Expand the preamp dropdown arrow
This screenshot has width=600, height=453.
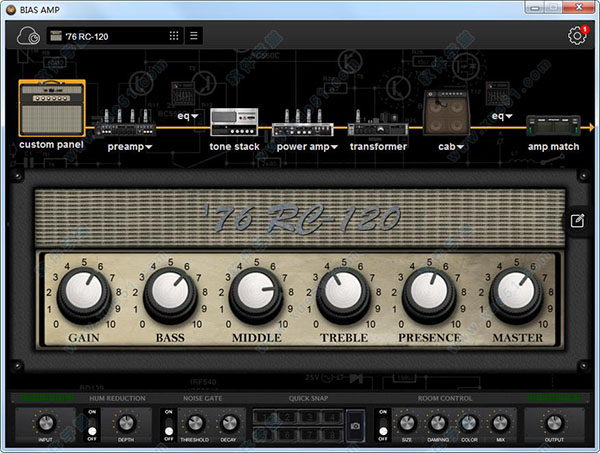click(148, 147)
